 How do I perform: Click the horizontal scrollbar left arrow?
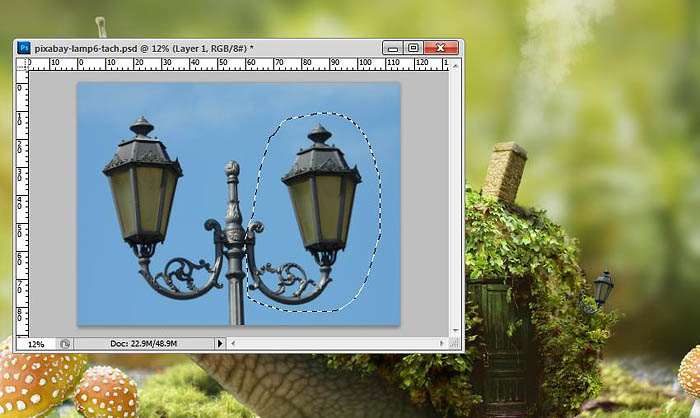(x=233, y=343)
